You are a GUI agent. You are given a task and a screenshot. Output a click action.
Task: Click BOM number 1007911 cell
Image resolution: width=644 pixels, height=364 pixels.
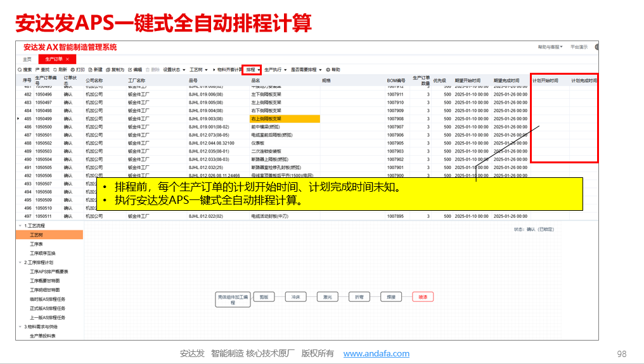[395, 94]
